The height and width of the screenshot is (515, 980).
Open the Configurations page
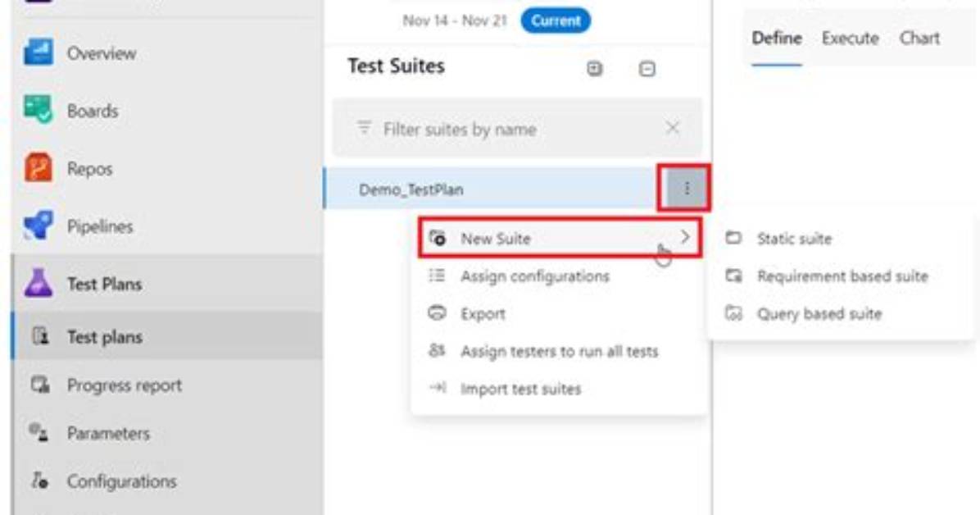point(122,481)
